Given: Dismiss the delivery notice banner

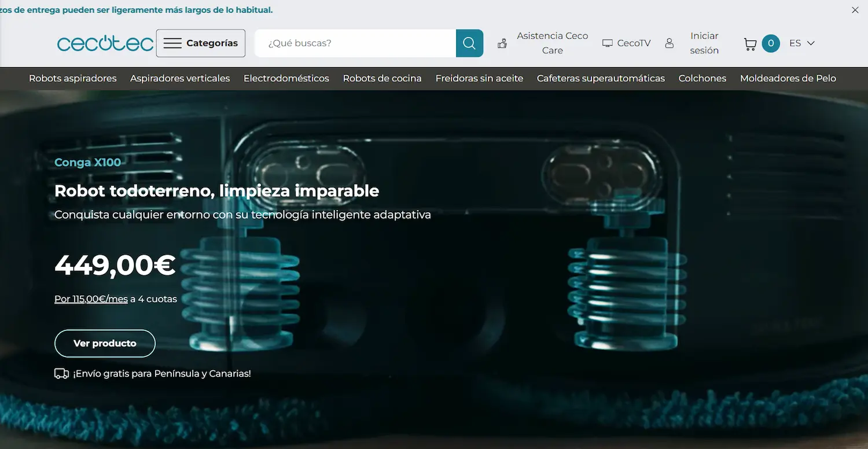Looking at the screenshot, I should coord(855,10).
